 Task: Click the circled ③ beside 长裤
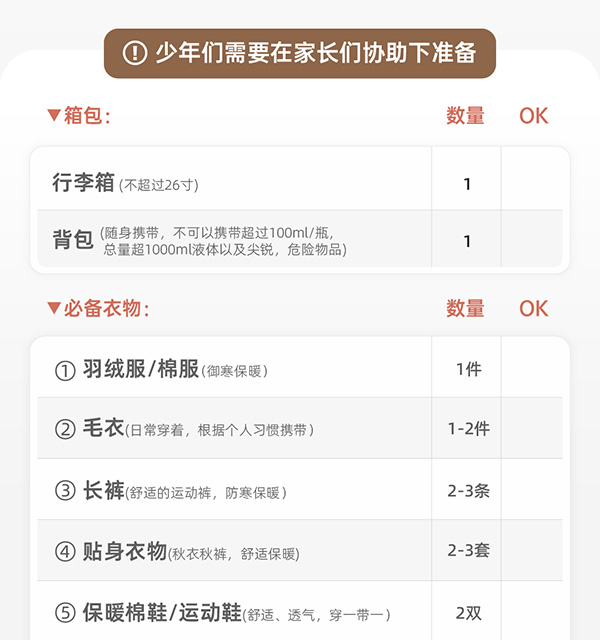[65, 491]
